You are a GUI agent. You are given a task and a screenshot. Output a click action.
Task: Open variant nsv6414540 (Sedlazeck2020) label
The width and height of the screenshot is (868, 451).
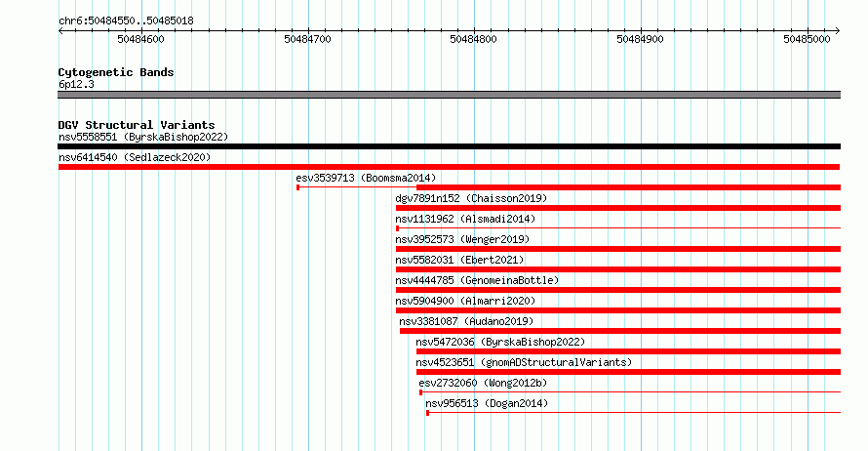tap(135, 157)
